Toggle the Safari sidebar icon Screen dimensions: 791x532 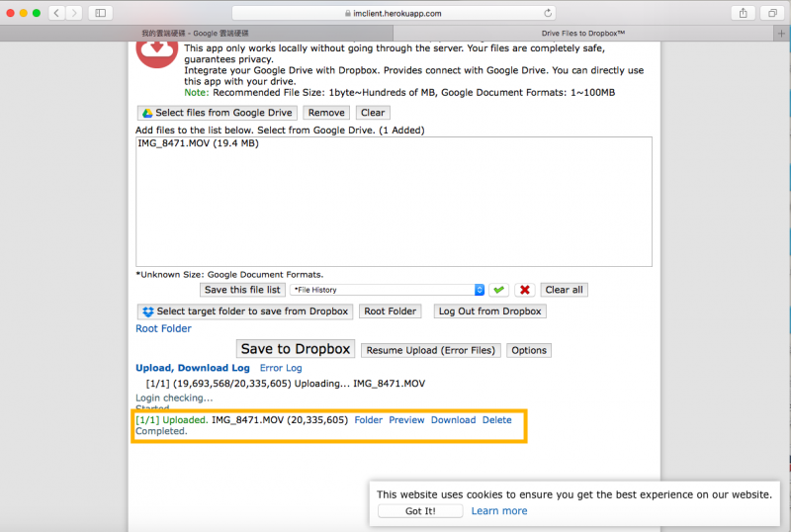[101, 13]
